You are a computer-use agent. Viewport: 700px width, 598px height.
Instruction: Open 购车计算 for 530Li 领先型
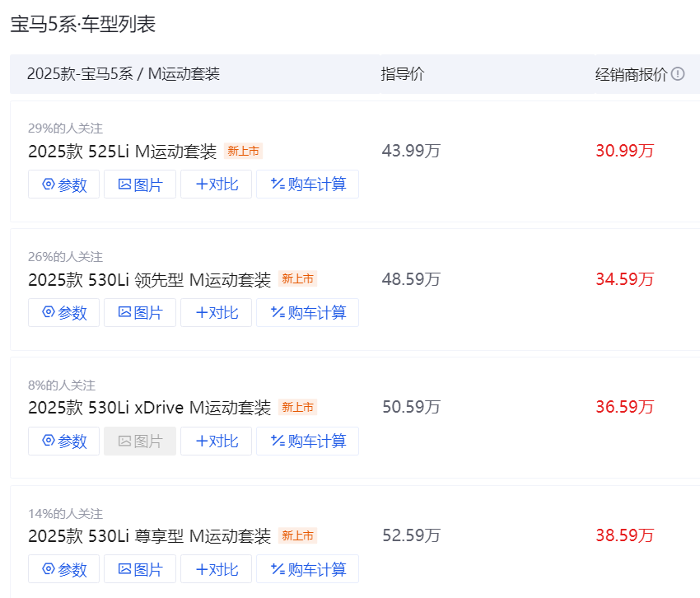pyautogui.click(x=308, y=313)
